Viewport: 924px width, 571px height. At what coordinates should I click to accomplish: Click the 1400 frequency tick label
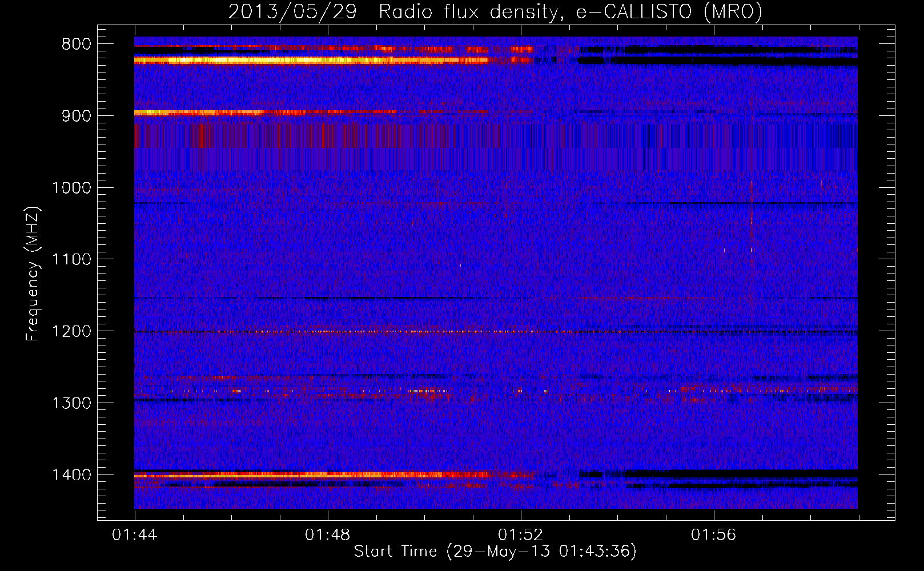click(71, 475)
